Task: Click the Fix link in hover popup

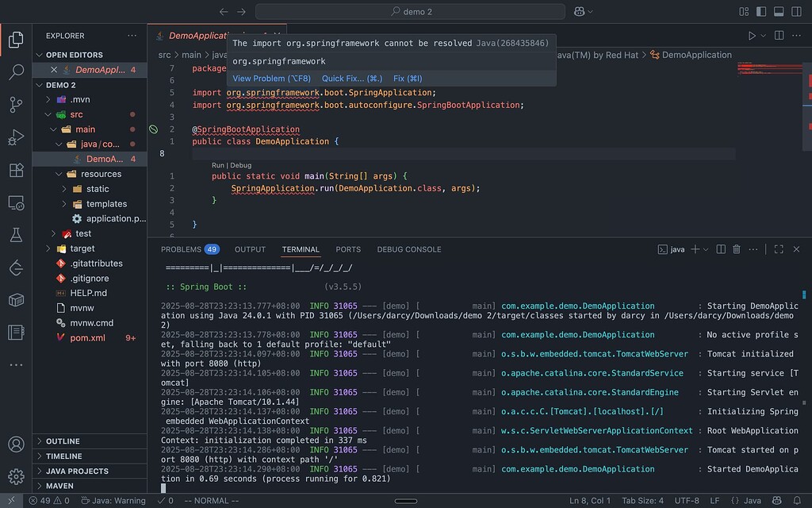Action: coord(408,79)
